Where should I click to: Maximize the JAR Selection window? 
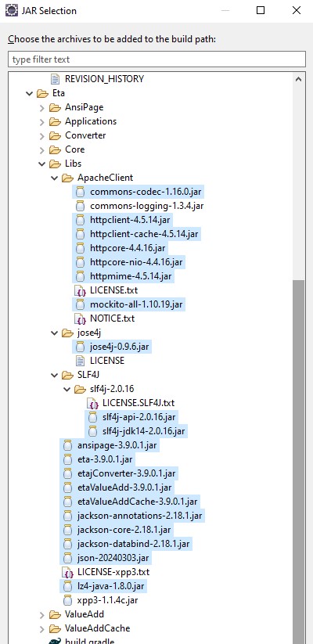tap(261, 11)
